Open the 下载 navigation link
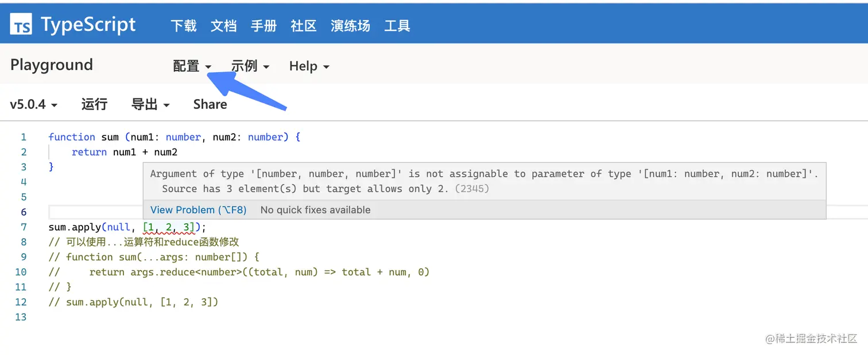The image size is (868, 355). (184, 26)
